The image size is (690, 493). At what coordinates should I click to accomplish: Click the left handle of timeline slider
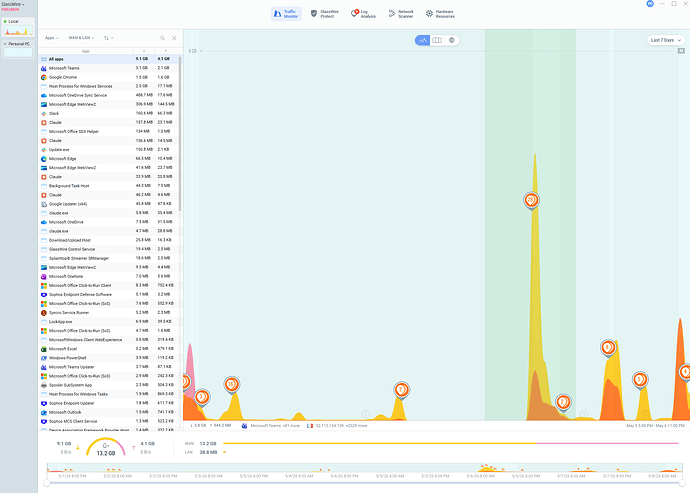pos(47,483)
